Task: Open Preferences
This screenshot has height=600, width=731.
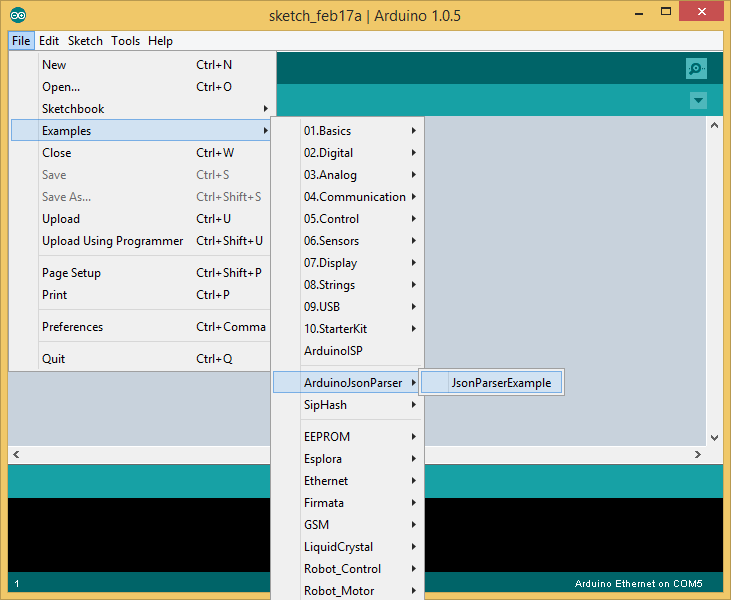Action: pos(140,327)
